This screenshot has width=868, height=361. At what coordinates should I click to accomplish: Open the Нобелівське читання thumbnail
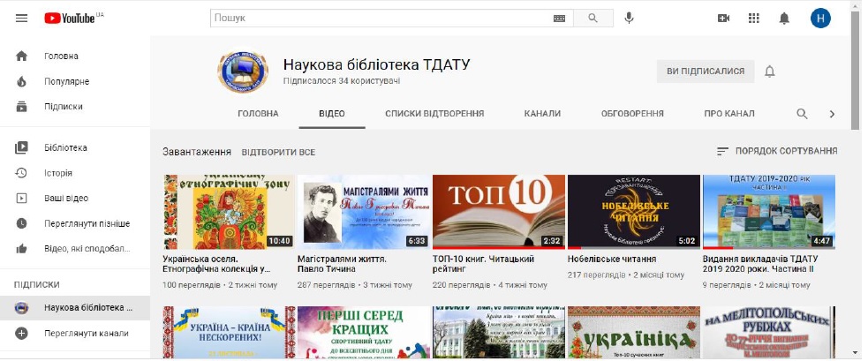634,212
